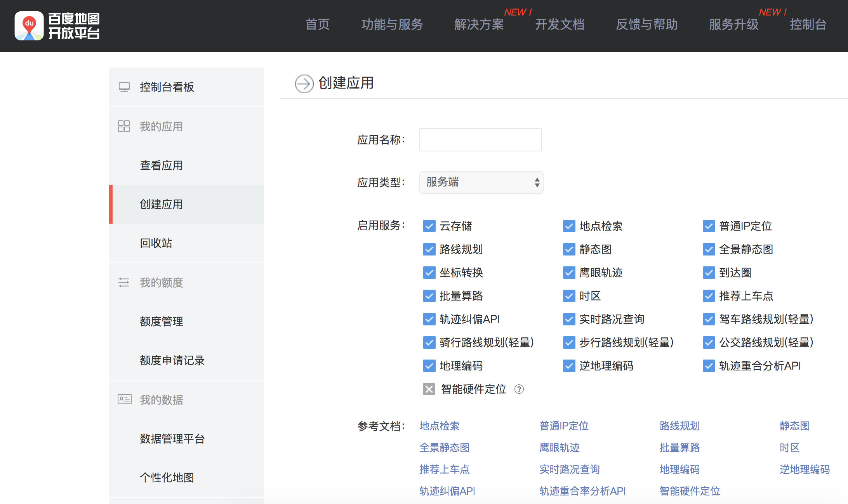This screenshot has width=848, height=504.
Task: Uncheck the 驾车路线规划(轻量) checkbox
Action: [709, 319]
